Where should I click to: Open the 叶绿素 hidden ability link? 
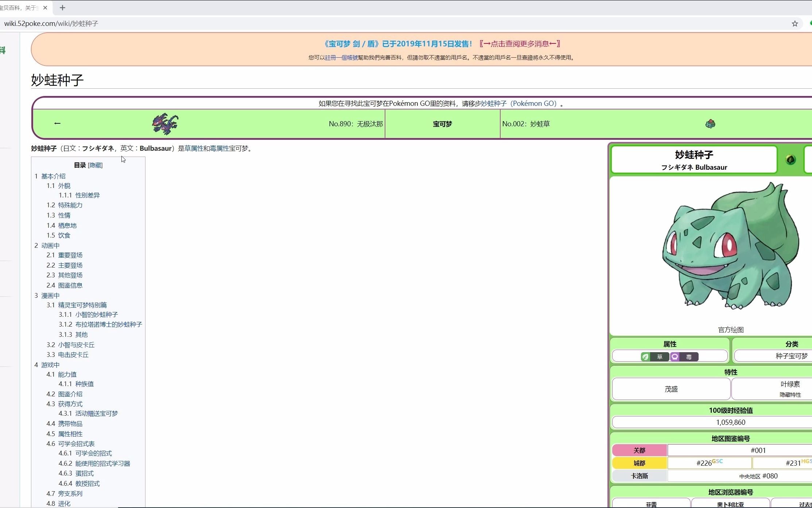click(790, 384)
